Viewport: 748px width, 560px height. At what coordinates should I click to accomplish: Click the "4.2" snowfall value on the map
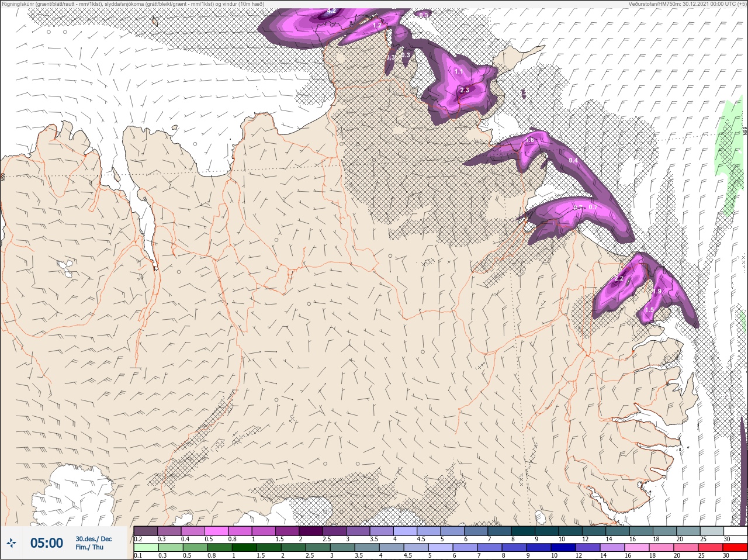click(x=331, y=11)
